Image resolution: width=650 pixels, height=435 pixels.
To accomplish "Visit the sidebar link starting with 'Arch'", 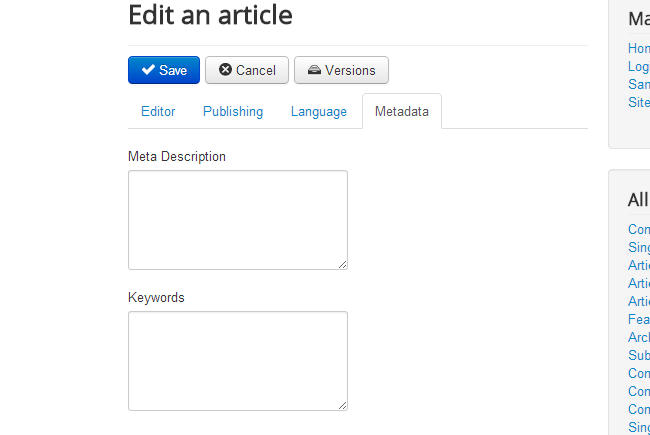I will [639, 337].
